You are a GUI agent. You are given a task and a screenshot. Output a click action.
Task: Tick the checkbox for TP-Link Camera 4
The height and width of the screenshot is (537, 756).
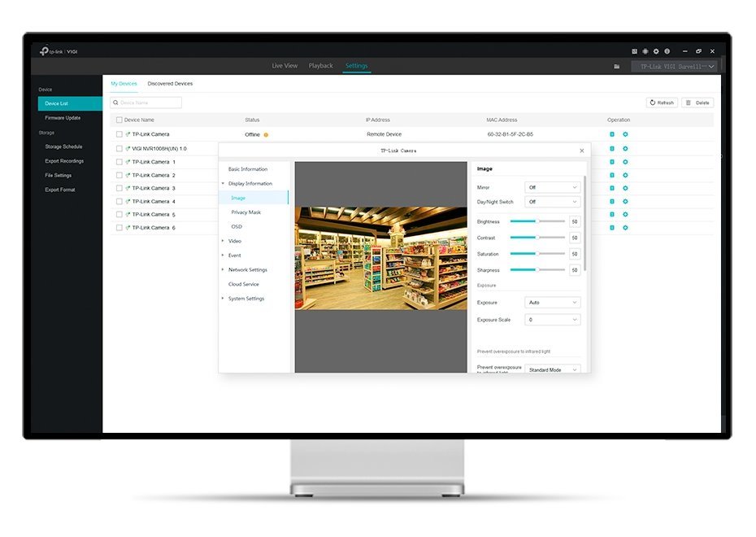(x=119, y=202)
